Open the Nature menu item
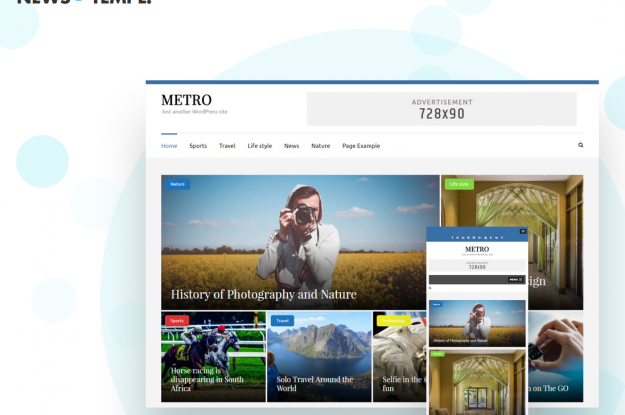Viewport: 625px width, 415px height. coord(320,146)
